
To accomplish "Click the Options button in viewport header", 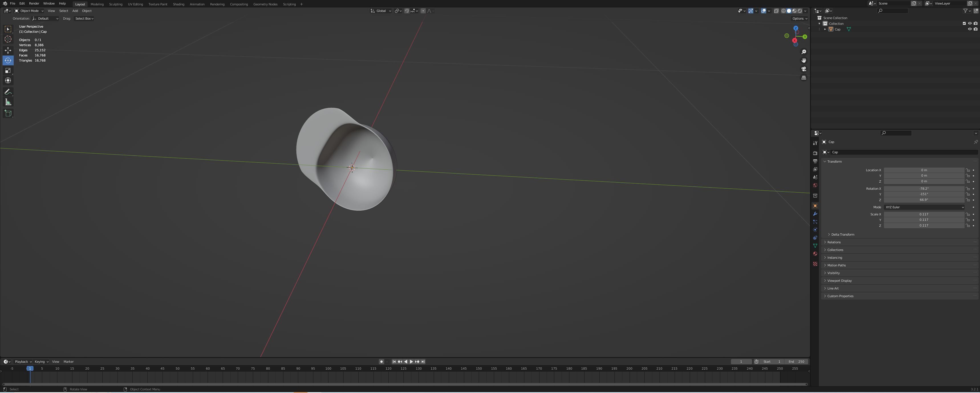I will 799,18.
